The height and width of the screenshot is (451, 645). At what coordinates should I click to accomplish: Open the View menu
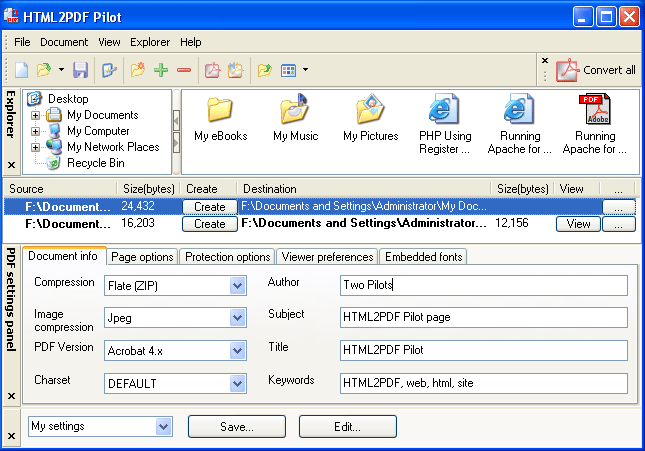click(x=109, y=42)
